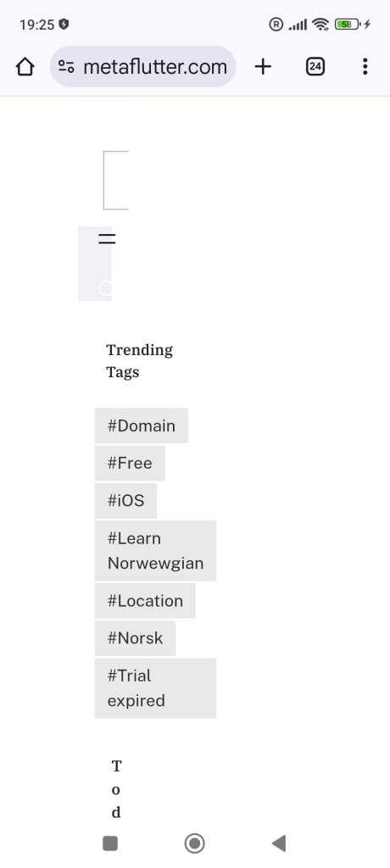390x868 pixels.
Task: Open the #Learn Norwewgian tag
Action: [155, 551]
